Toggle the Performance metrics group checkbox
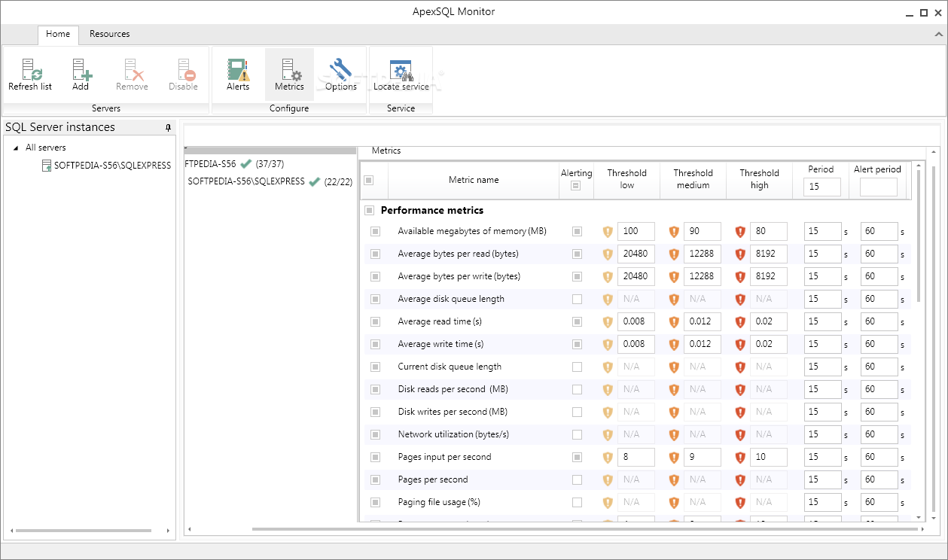Viewport: 948px width, 560px height. pyautogui.click(x=368, y=211)
